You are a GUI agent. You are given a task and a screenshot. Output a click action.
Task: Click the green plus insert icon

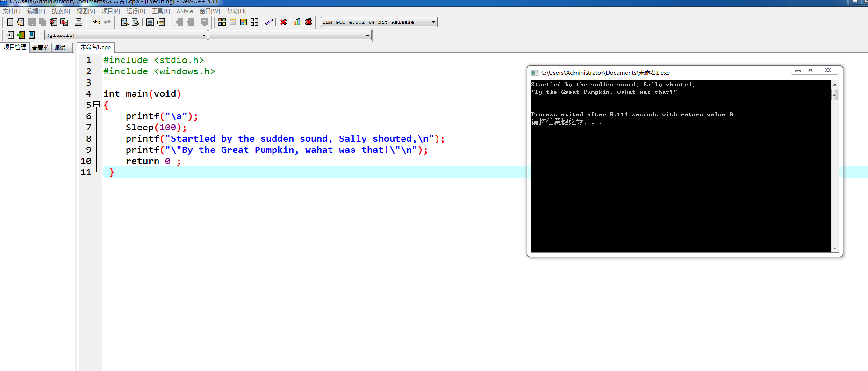(21, 35)
